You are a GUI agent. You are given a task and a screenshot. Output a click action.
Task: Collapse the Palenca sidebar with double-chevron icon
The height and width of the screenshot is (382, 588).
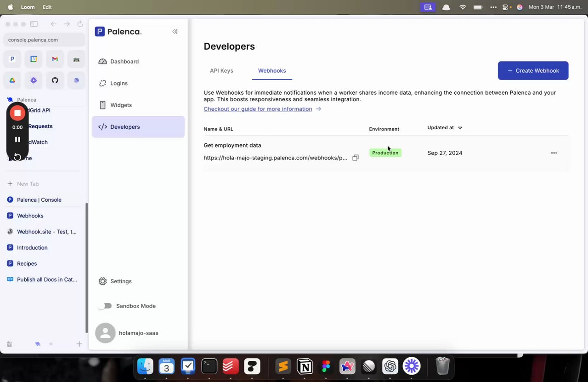tap(175, 32)
